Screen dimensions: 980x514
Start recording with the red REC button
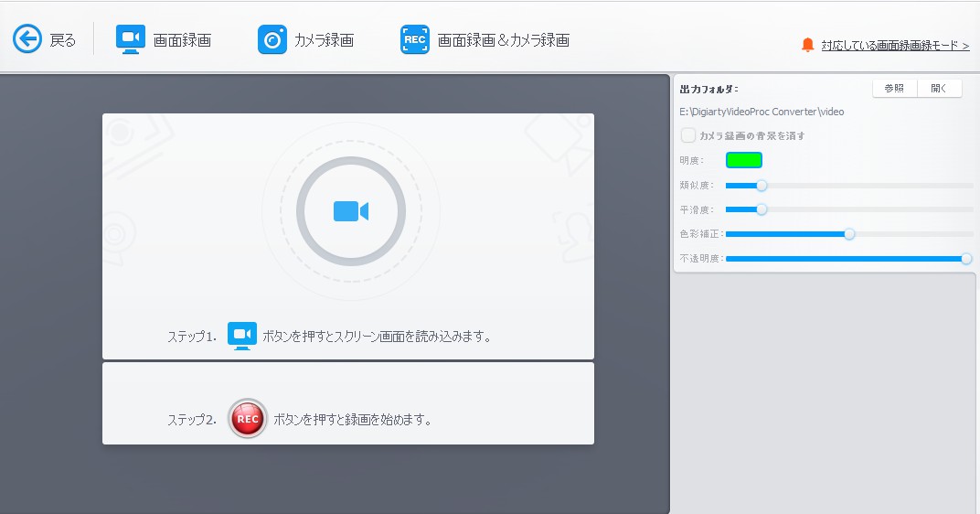pos(248,418)
